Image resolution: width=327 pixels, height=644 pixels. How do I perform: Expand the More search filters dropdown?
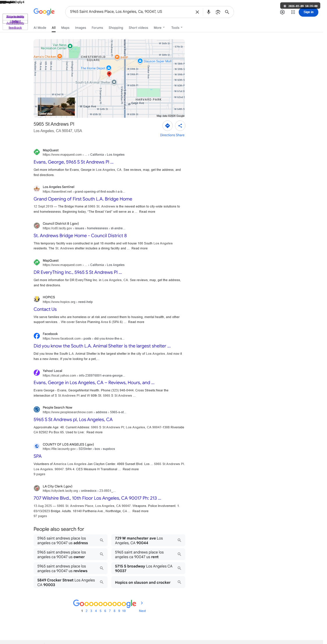tap(159, 28)
